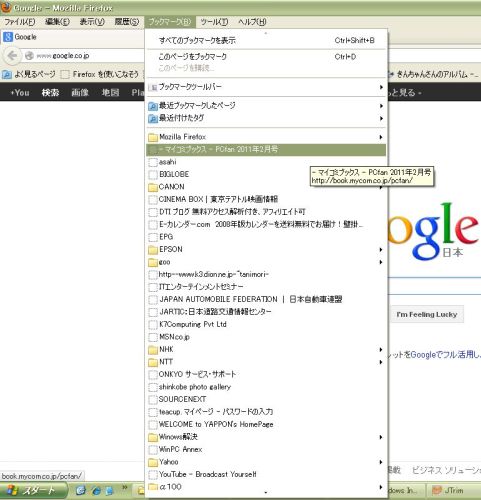Click Internet Explorer quick launch icon
Viewport: 481px width, 500px height.
tap(96, 490)
